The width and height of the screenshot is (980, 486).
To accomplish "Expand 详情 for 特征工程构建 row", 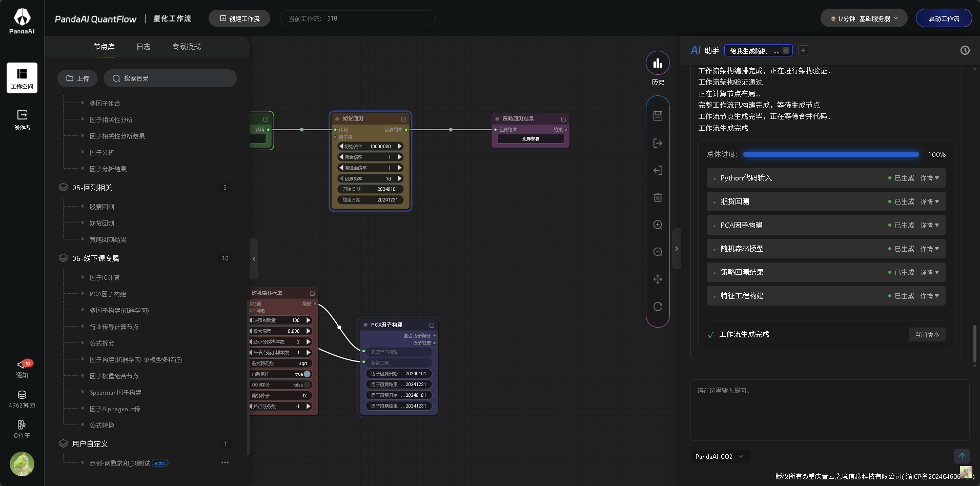I will point(930,296).
